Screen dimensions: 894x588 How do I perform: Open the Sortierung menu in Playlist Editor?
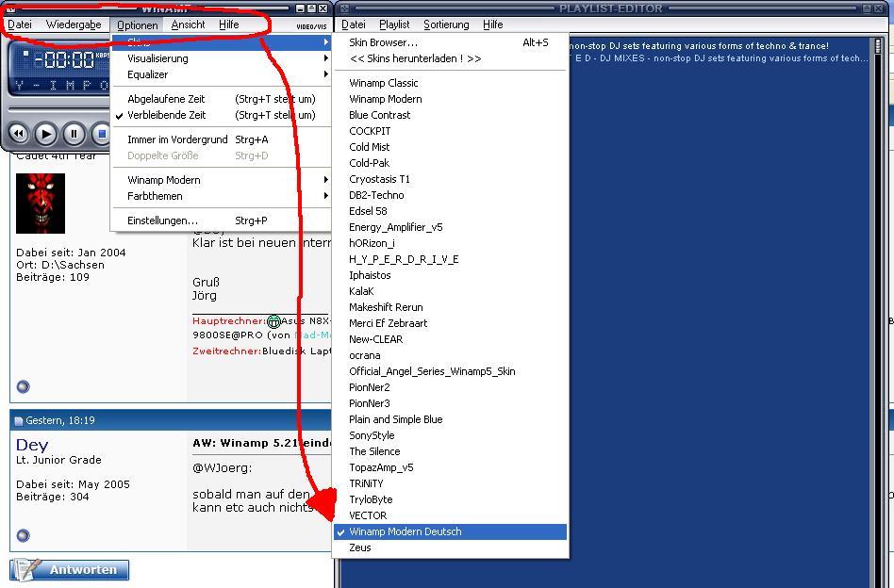[x=446, y=24]
